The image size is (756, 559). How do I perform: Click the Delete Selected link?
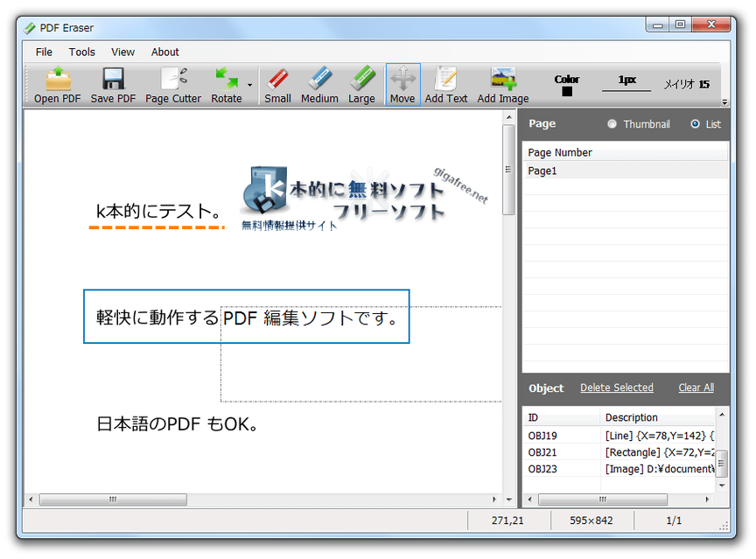(617, 388)
